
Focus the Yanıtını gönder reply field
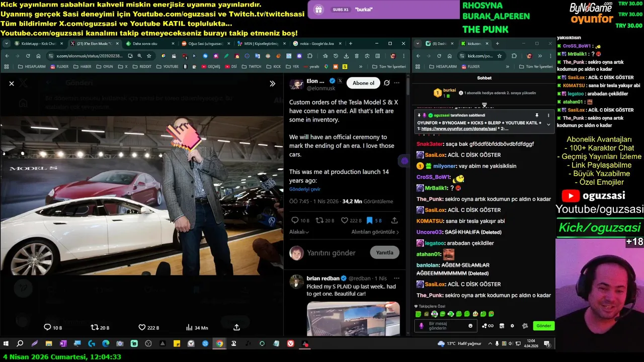coord(331,253)
